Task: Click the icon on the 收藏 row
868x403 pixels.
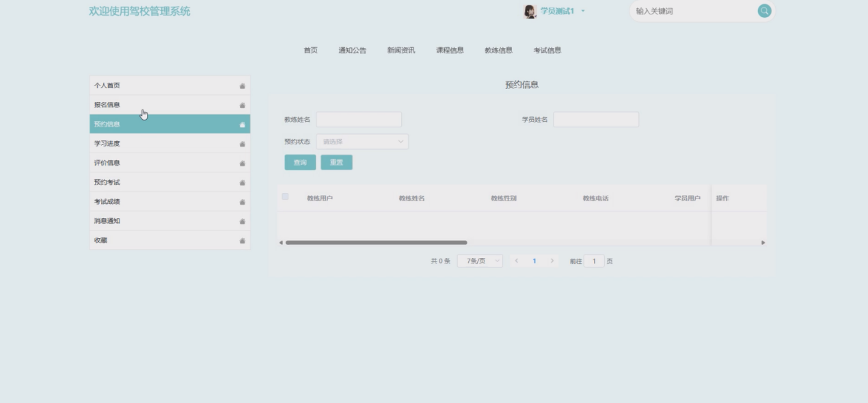Action: tap(242, 240)
